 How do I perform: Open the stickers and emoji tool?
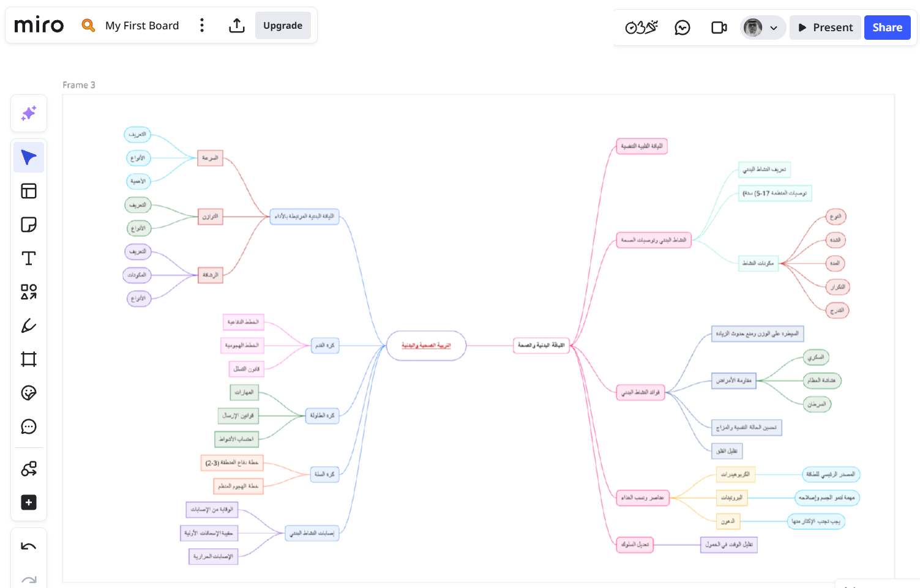pyautogui.click(x=29, y=393)
